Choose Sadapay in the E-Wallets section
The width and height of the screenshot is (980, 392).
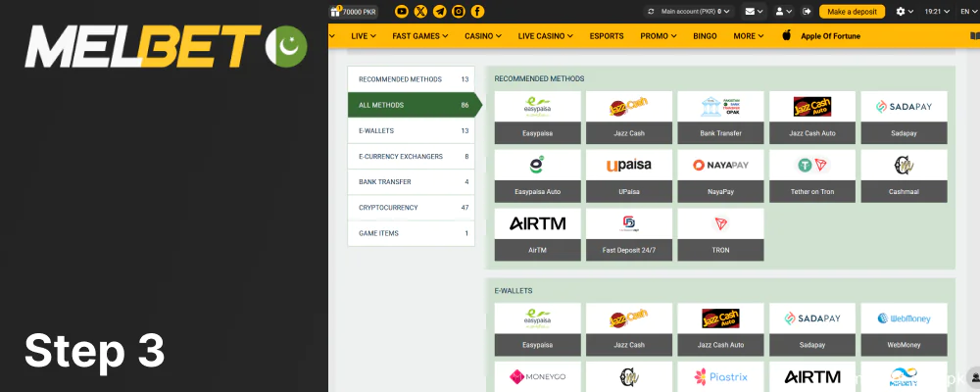pos(811,329)
